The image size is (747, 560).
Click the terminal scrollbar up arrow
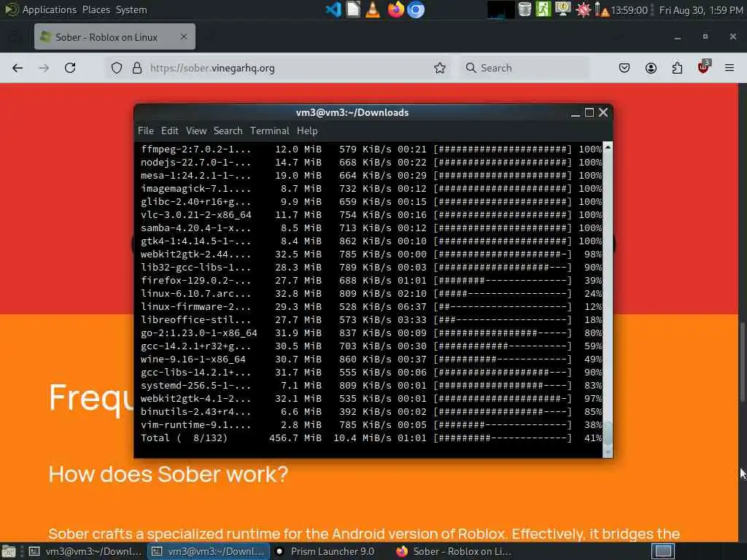tap(608, 147)
